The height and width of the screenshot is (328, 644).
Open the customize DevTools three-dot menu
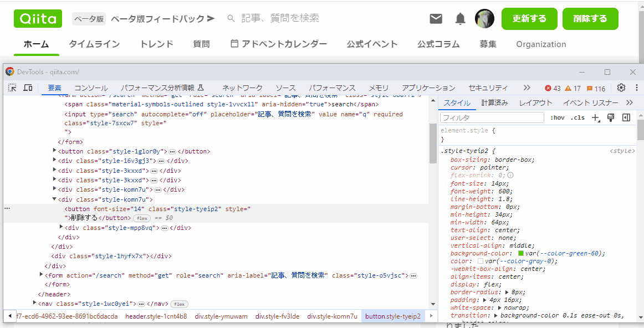coord(636,88)
